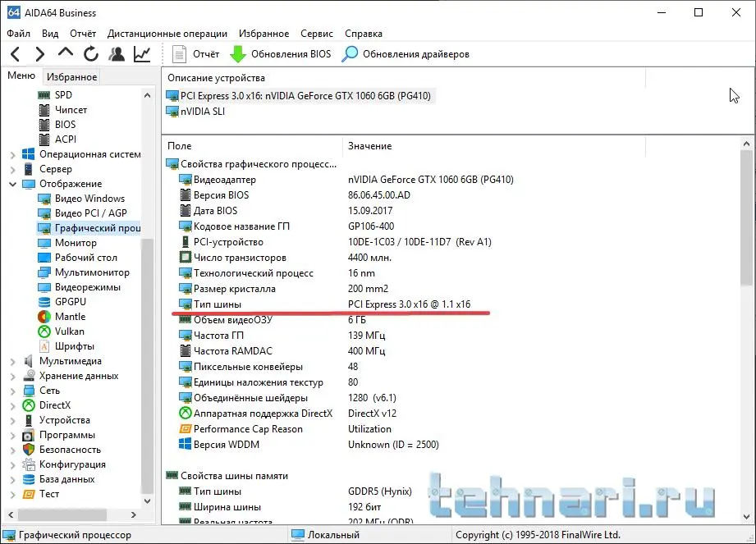Click the Видеорежимы icon

44,287
